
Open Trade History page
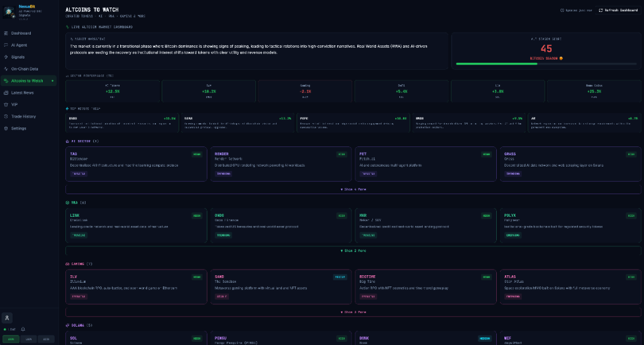pyautogui.click(x=29, y=116)
